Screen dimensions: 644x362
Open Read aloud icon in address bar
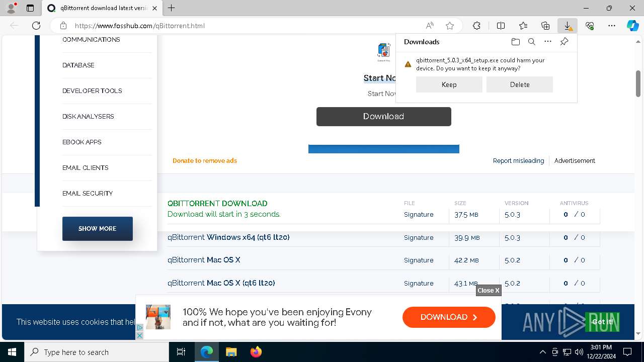(430, 26)
